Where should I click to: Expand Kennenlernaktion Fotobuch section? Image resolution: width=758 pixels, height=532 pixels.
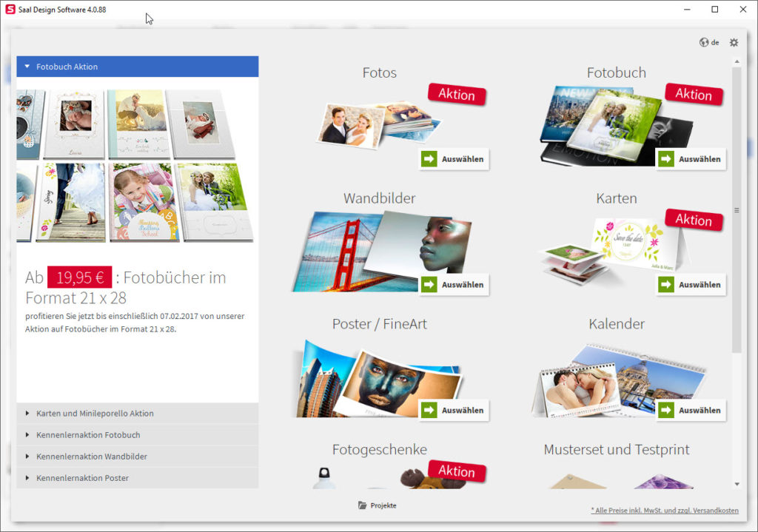(x=137, y=435)
